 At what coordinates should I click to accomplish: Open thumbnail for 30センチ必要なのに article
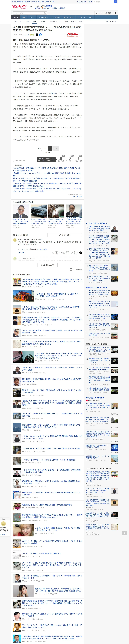click(x=56, y=211)
